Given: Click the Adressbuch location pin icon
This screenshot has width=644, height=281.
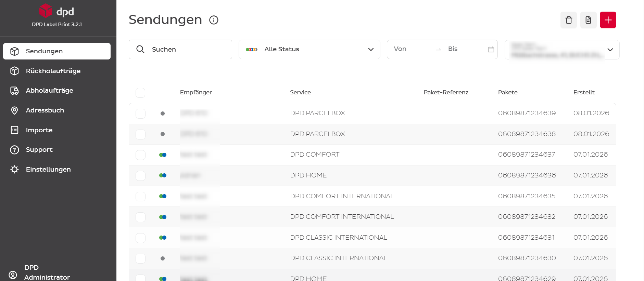Looking at the screenshot, I should click(14, 110).
